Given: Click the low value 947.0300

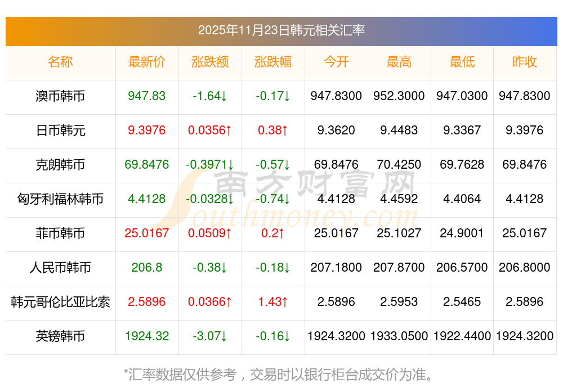Looking at the screenshot, I should tap(462, 96).
